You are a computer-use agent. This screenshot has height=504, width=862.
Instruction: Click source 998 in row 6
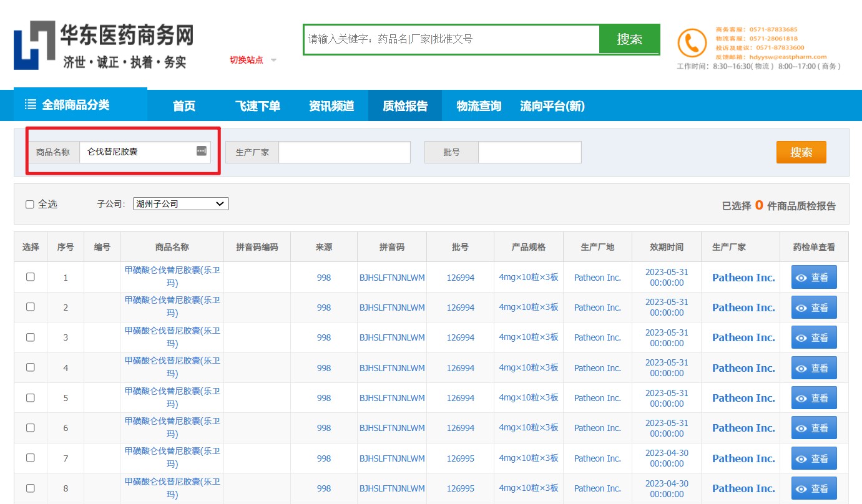pos(324,428)
